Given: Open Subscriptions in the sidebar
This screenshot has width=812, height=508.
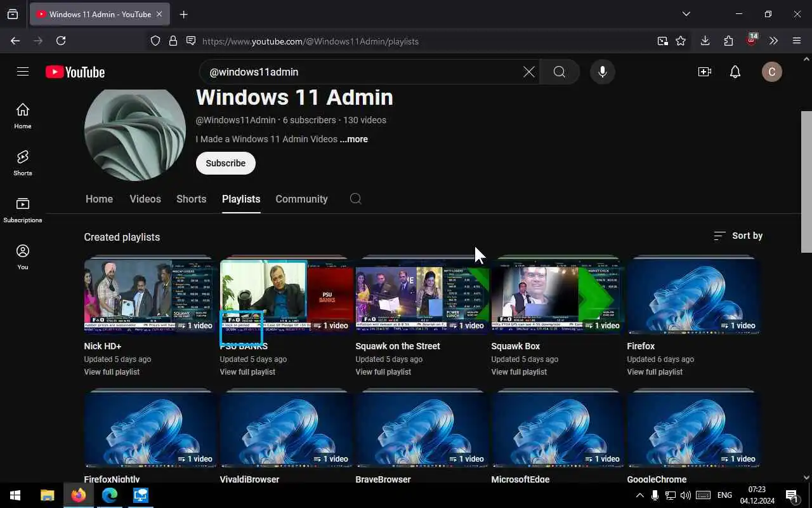Looking at the screenshot, I should [x=23, y=210].
